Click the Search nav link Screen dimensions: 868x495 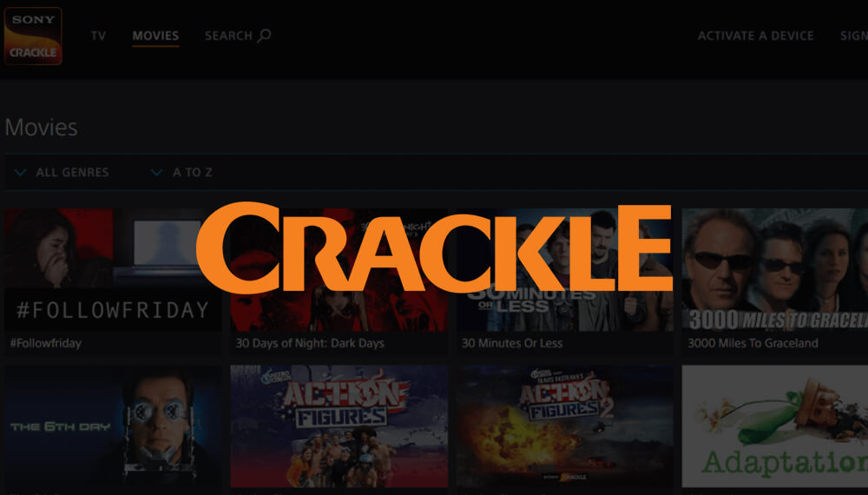pyautogui.click(x=238, y=36)
